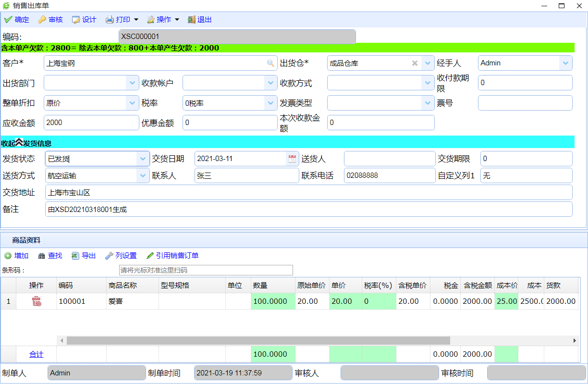Click the 确定 confirm checkmark icon
Screen dimensions: 588x386
coord(8,20)
